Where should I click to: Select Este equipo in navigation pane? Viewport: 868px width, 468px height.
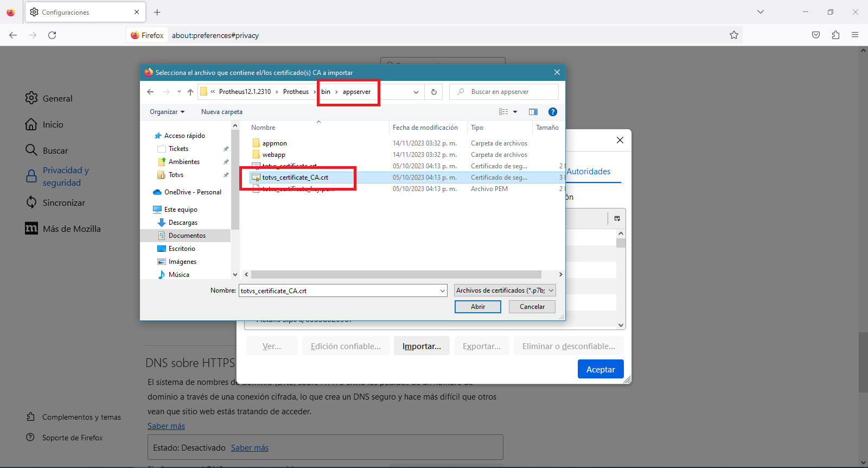[181, 210]
